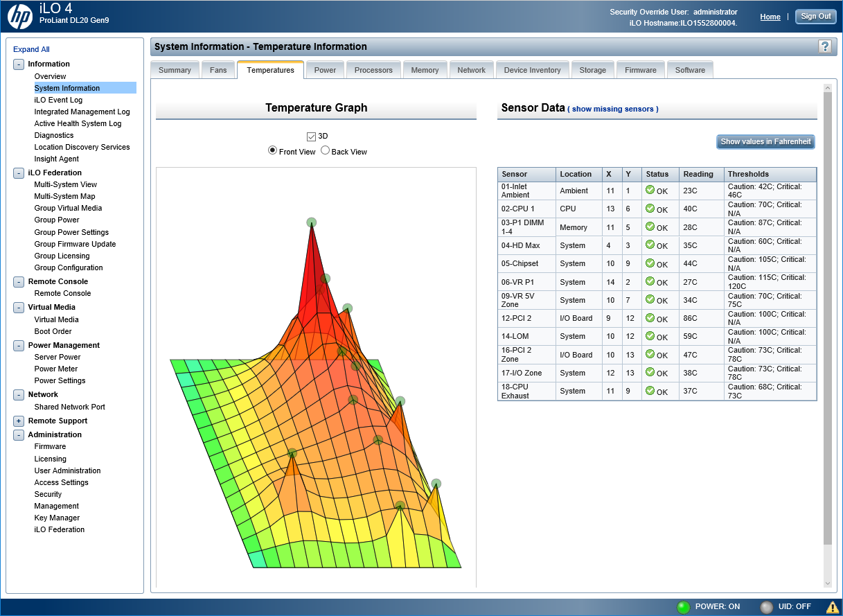Open the Storage tab
Viewport: 843px width, 616px height.
592,70
